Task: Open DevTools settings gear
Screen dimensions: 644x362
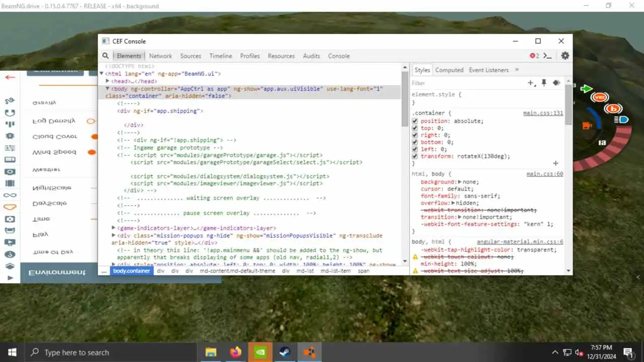Action: [x=565, y=56]
